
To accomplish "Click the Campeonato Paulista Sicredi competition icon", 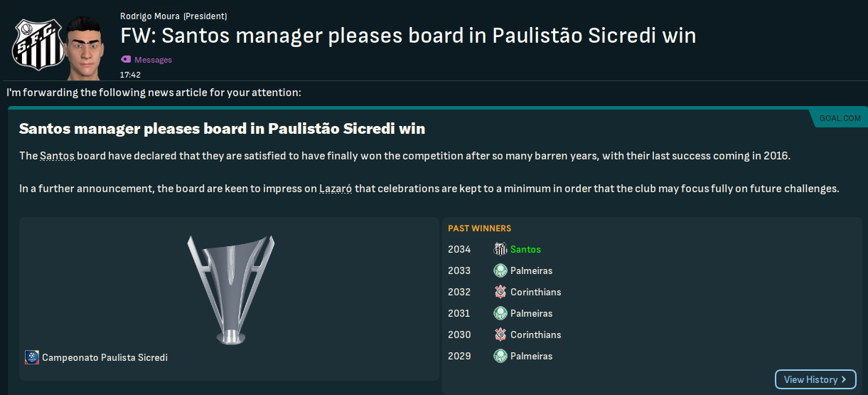I will [x=32, y=357].
